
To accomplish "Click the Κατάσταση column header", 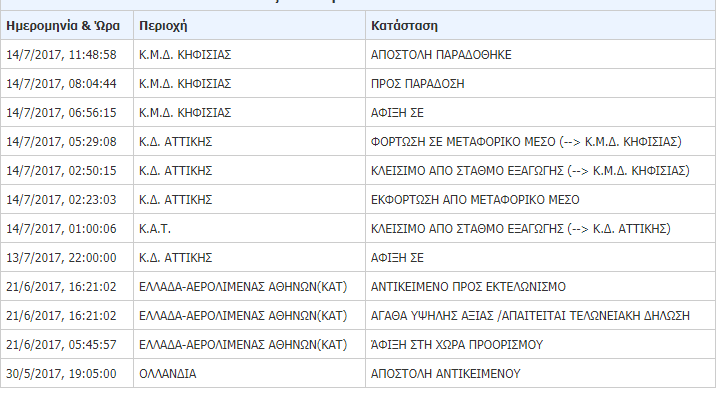I will [x=404, y=26].
